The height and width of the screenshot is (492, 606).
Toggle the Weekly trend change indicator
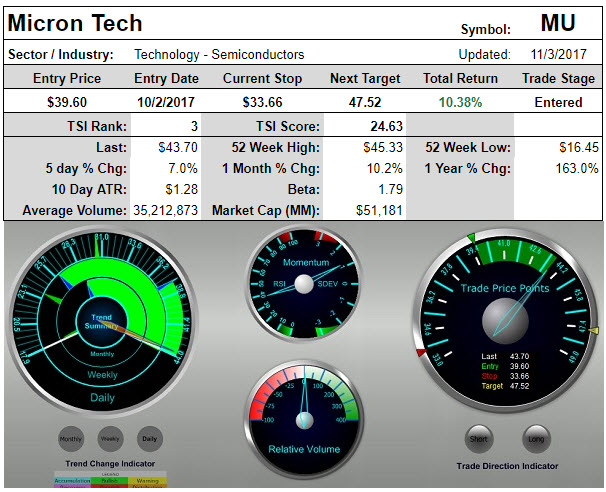coord(110,438)
